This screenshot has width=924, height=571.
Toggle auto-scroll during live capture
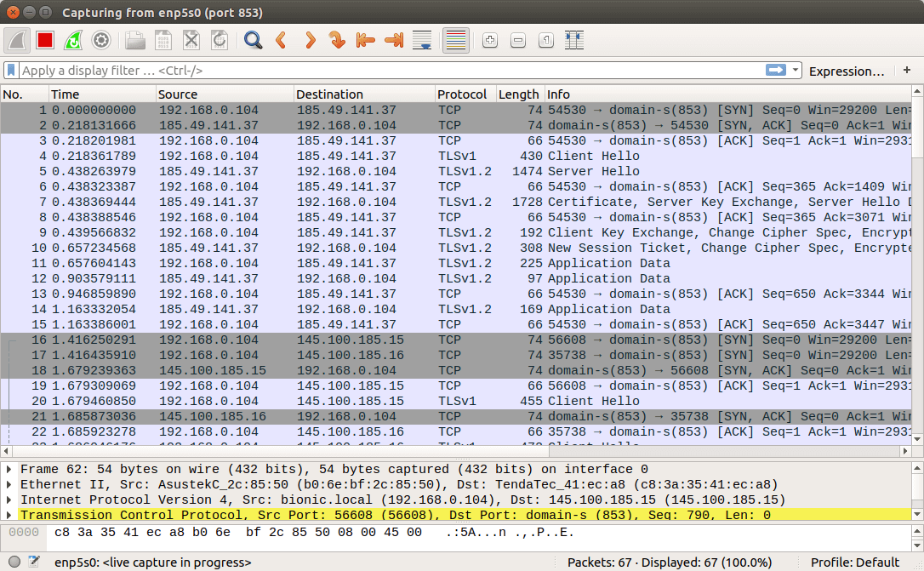pos(421,40)
